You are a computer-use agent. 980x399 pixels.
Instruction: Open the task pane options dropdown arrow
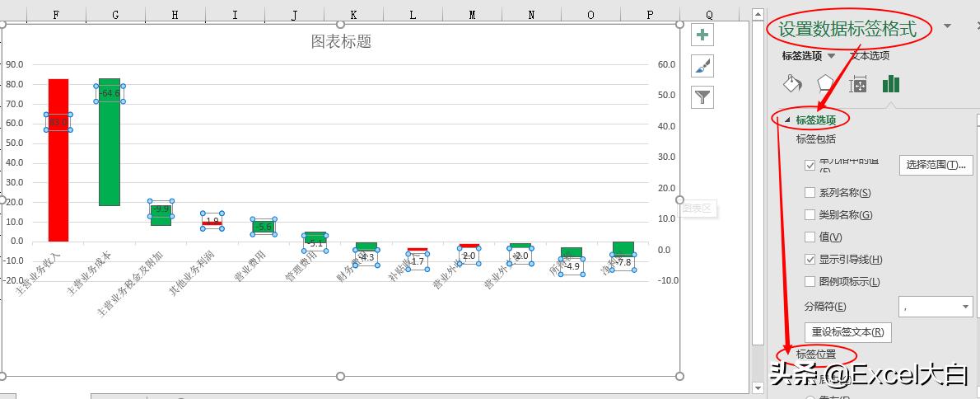click(948, 26)
